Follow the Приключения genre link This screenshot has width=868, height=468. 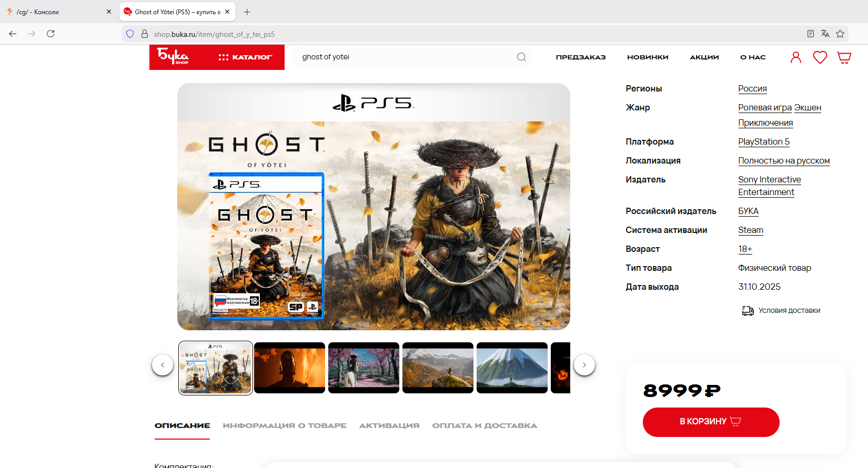(x=765, y=123)
